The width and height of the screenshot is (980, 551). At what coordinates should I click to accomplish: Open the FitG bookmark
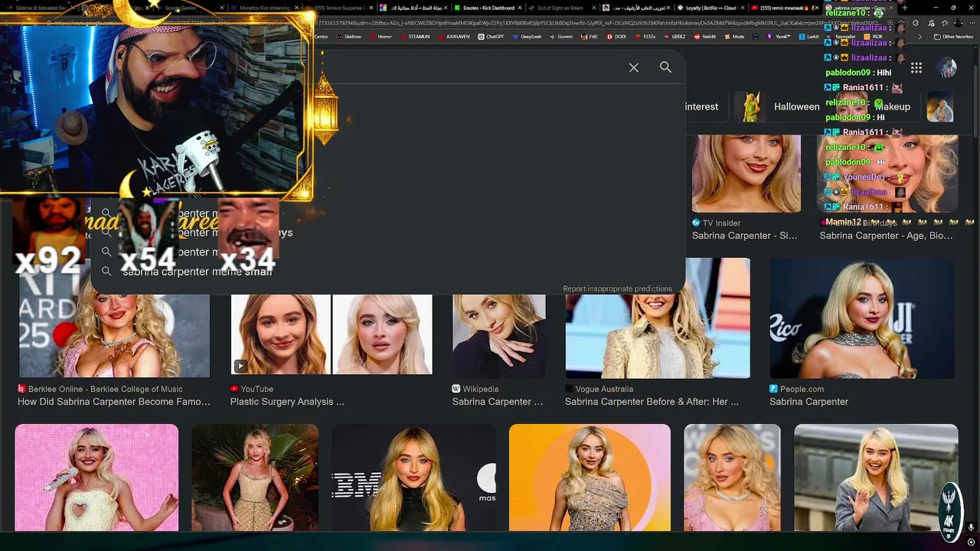590,36
